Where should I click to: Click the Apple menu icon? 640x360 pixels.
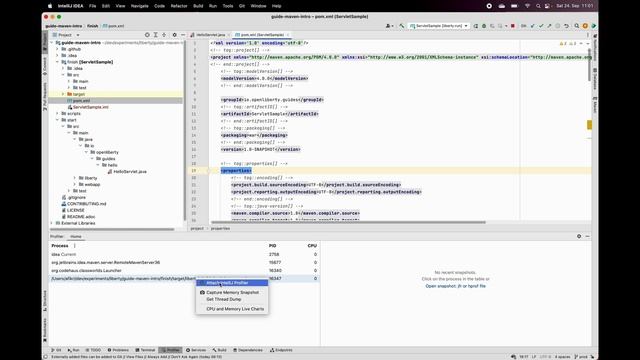50,6
